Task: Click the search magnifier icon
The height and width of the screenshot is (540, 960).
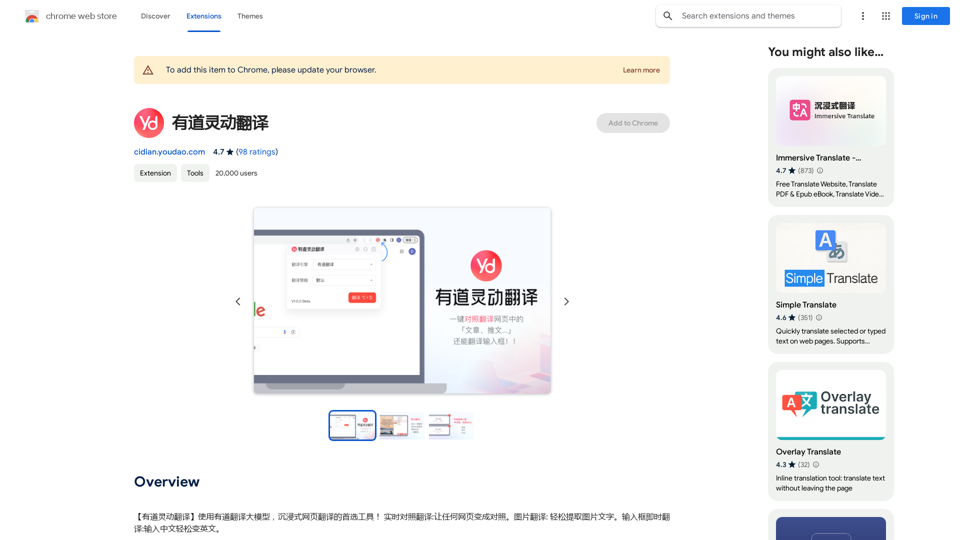Action: [668, 16]
